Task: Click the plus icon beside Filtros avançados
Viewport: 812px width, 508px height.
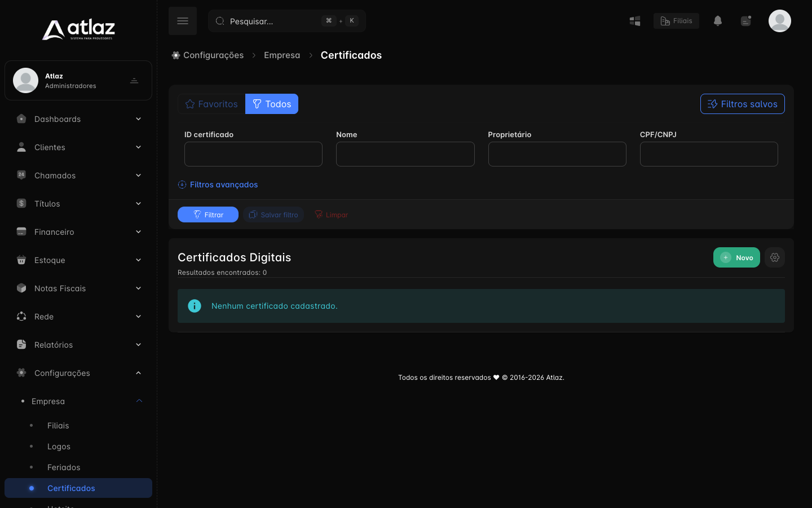Action: [x=182, y=185]
